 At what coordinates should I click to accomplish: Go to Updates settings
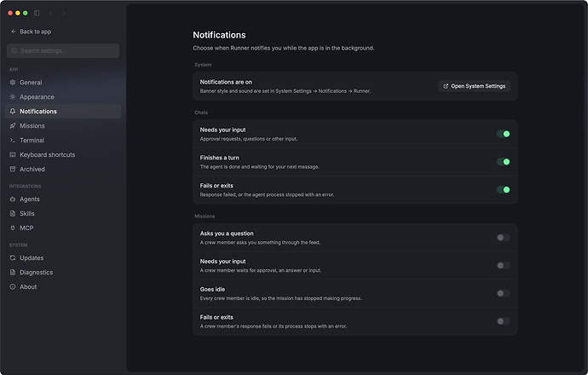pyautogui.click(x=63, y=257)
